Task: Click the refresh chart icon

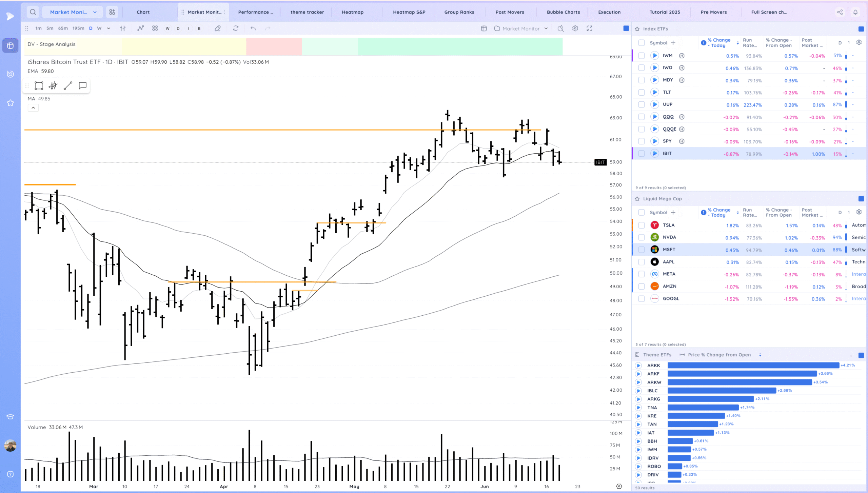Action: (236, 28)
